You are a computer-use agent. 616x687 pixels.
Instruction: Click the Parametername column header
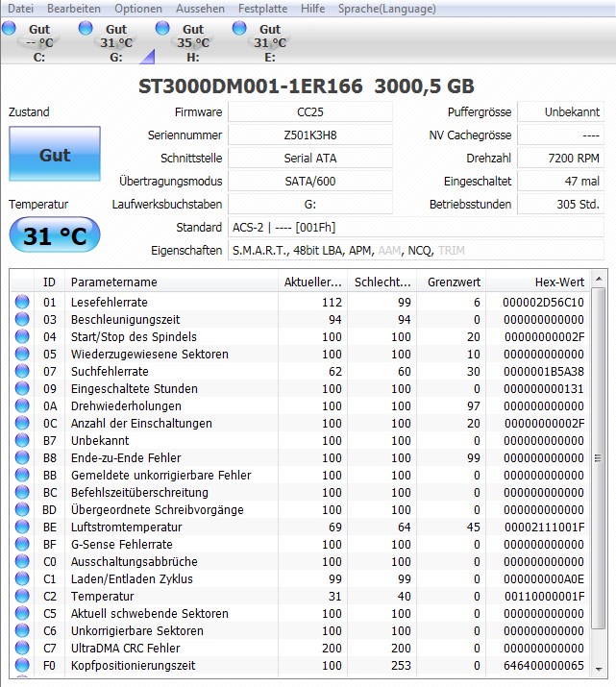[x=171, y=282]
